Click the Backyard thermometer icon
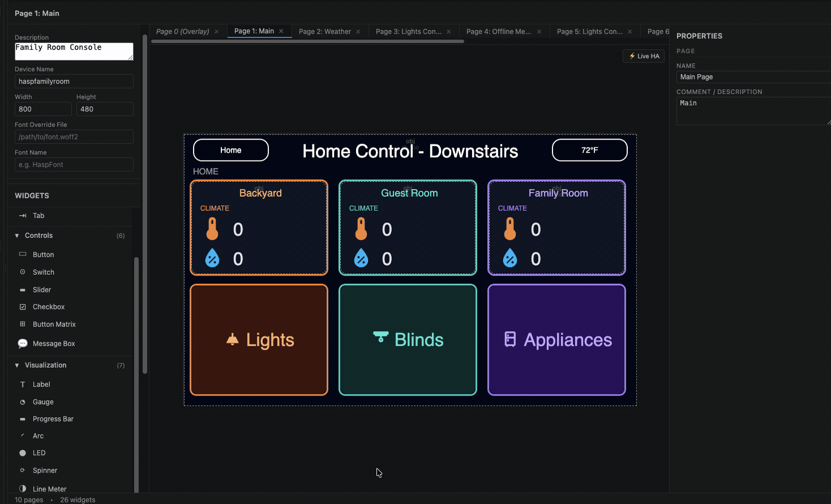 [212, 229]
